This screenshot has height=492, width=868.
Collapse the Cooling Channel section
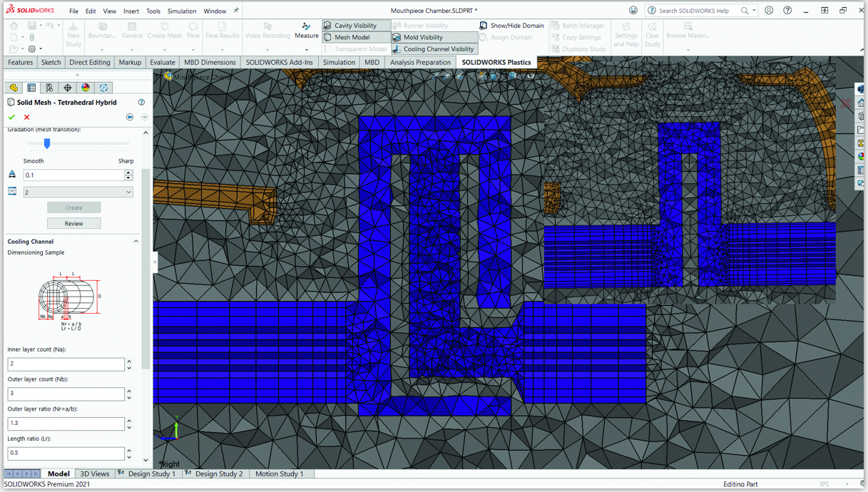[136, 242]
